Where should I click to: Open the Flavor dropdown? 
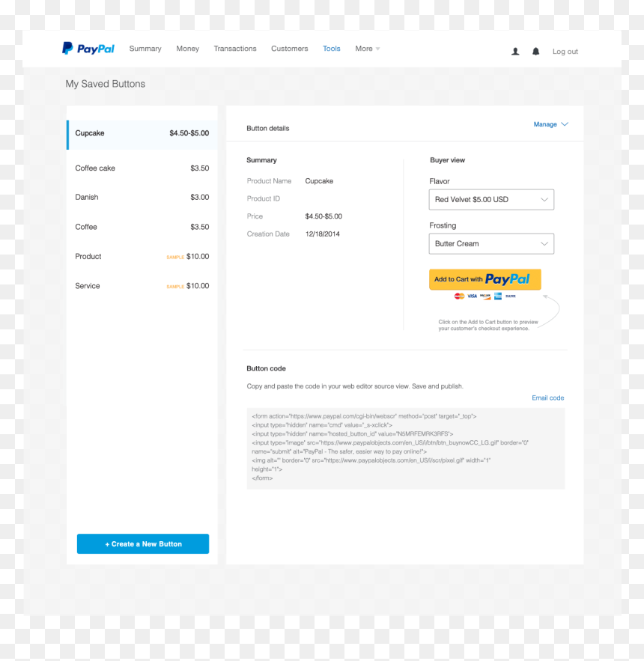pyautogui.click(x=491, y=199)
